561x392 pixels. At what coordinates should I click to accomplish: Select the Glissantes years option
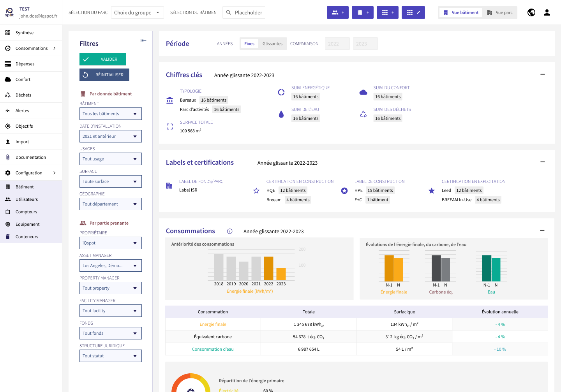(x=272, y=44)
